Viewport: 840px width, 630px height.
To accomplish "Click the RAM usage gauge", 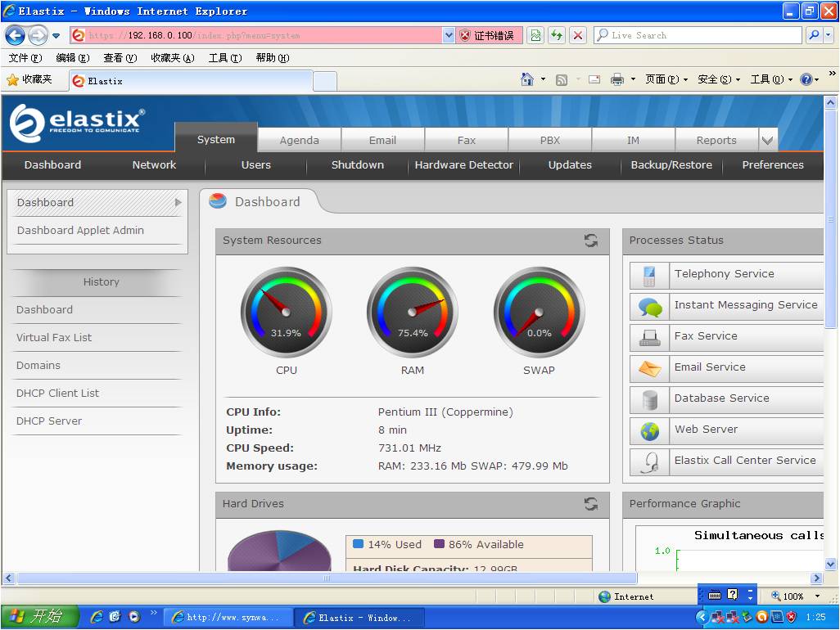I will [413, 313].
